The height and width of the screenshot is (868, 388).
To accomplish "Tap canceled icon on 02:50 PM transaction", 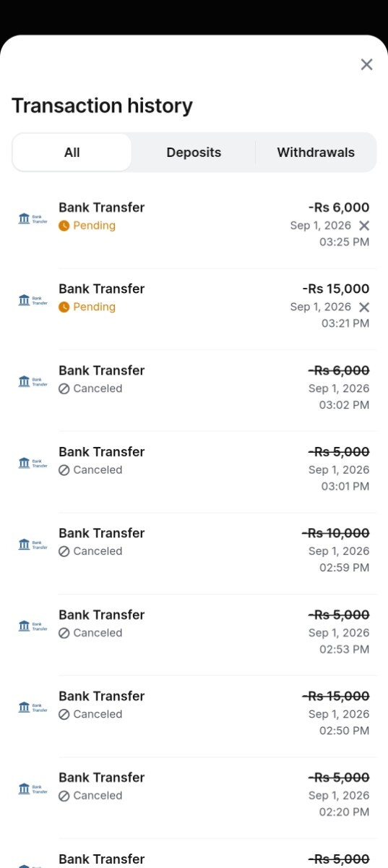I will 64,715.
